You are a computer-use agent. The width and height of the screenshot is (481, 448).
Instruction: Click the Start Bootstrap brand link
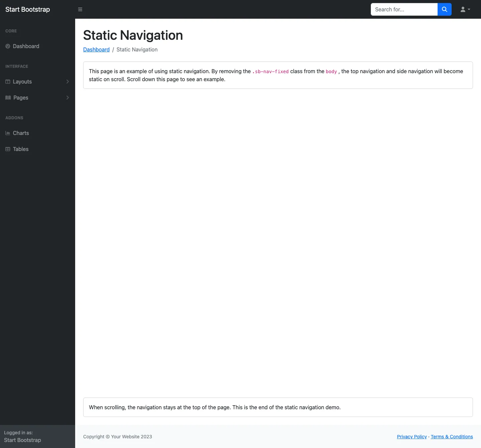28,9
